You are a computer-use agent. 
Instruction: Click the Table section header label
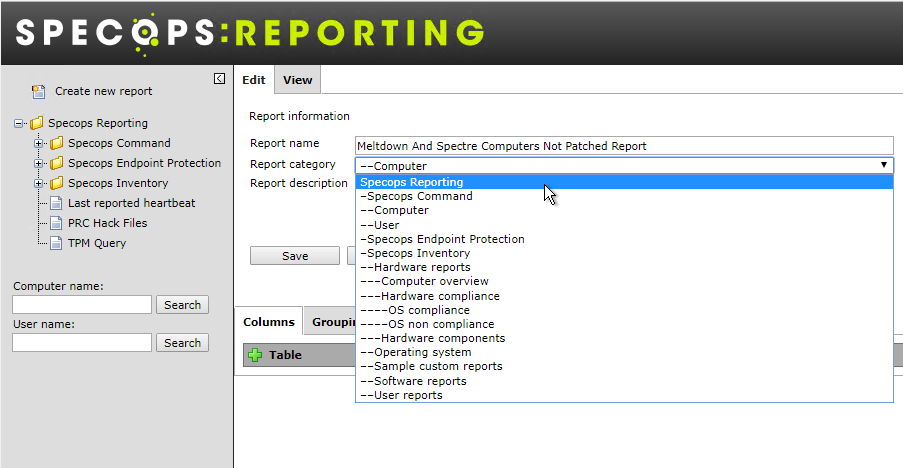click(285, 355)
